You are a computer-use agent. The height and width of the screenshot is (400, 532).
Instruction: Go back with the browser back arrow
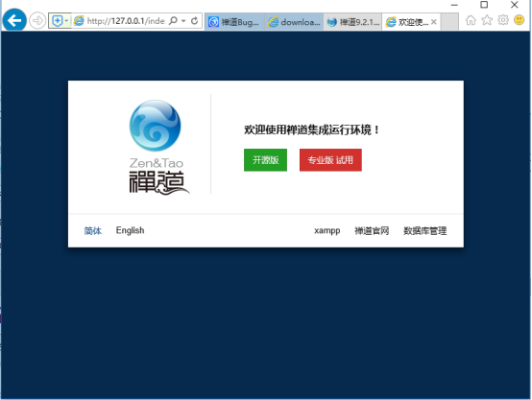tap(14, 20)
